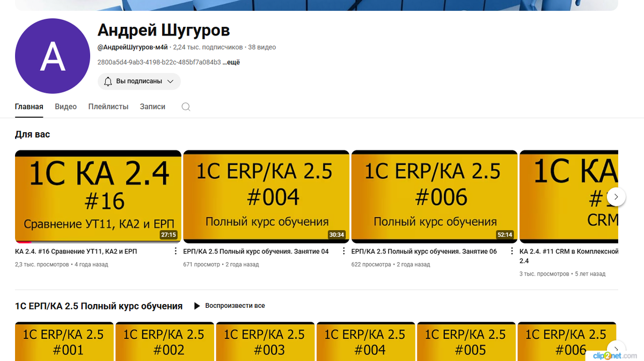
Task: Click '3 тыс. просмотров • 5 лет назад' text
Action: point(562,274)
